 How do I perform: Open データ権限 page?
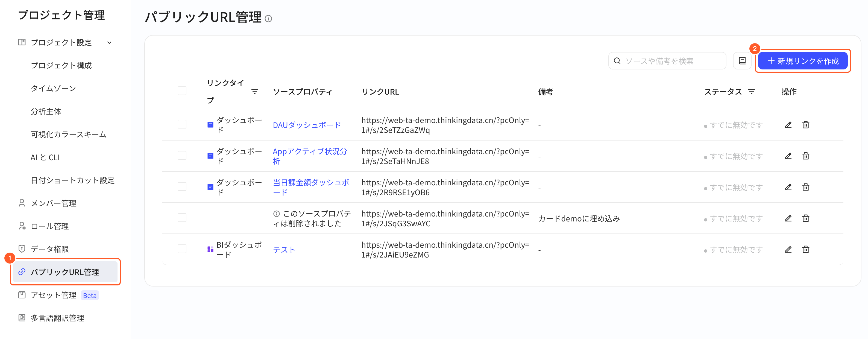(x=50, y=249)
